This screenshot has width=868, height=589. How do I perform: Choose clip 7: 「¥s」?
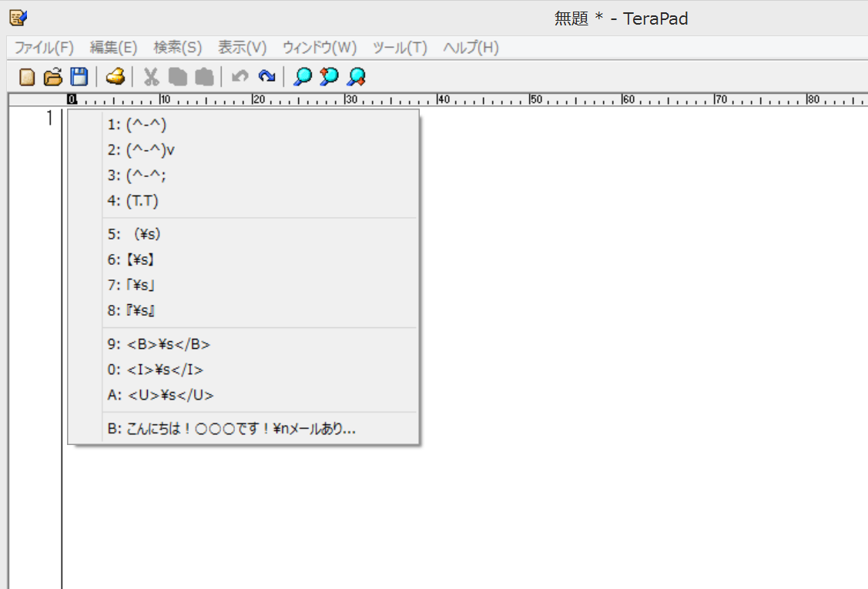point(243,285)
